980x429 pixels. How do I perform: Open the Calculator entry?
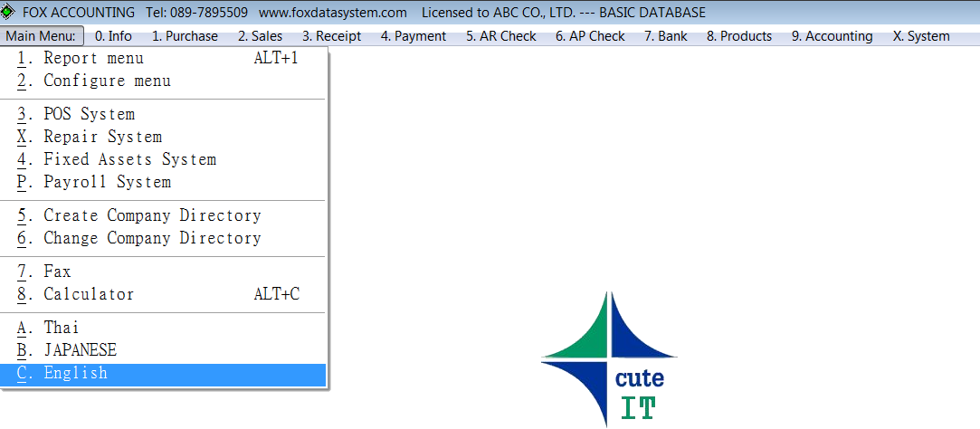pos(163,294)
